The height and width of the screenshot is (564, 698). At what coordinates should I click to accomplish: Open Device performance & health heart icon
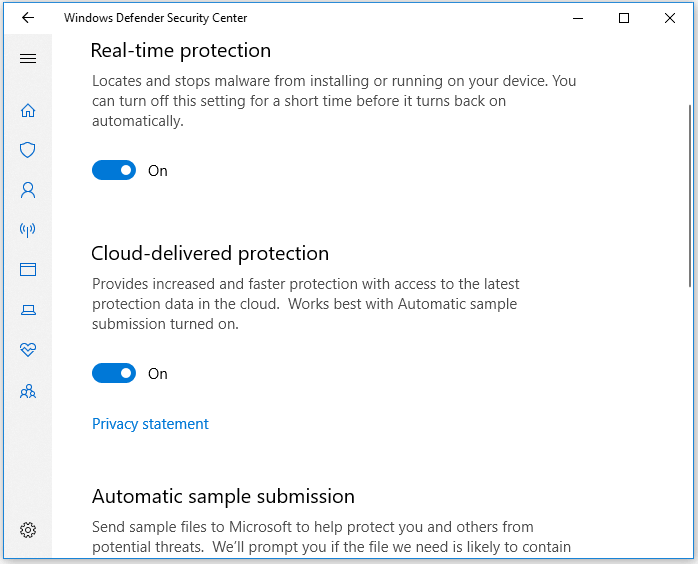[x=28, y=350]
